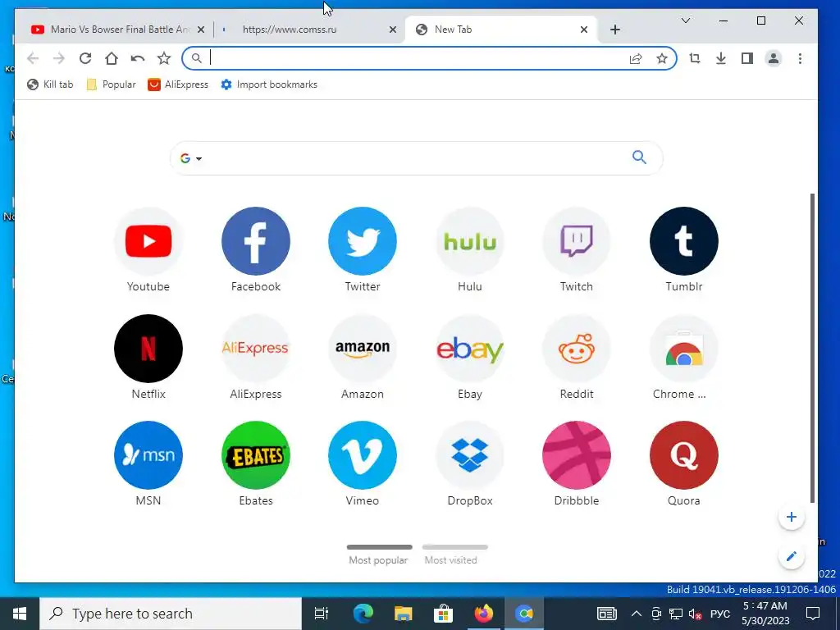Go to the home page

112,58
